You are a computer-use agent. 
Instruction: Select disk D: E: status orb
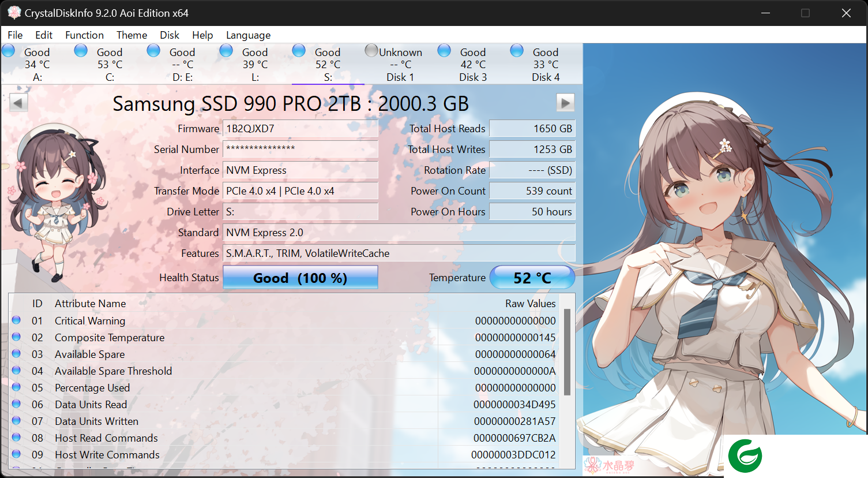coord(154,51)
